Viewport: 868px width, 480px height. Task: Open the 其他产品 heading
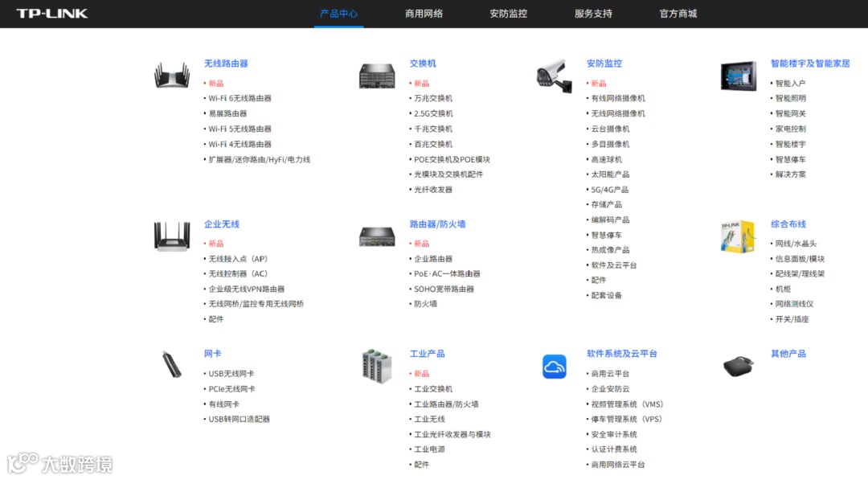pos(788,353)
